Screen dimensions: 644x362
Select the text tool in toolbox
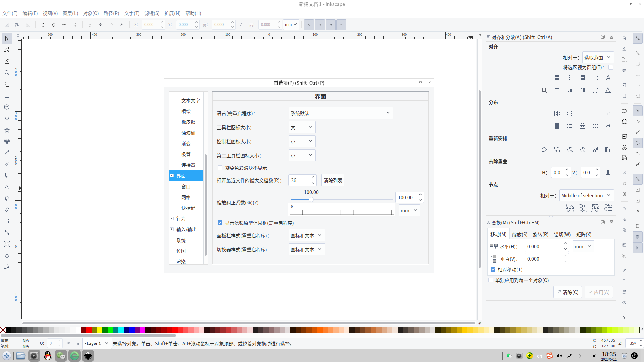(x=7, y=187)
